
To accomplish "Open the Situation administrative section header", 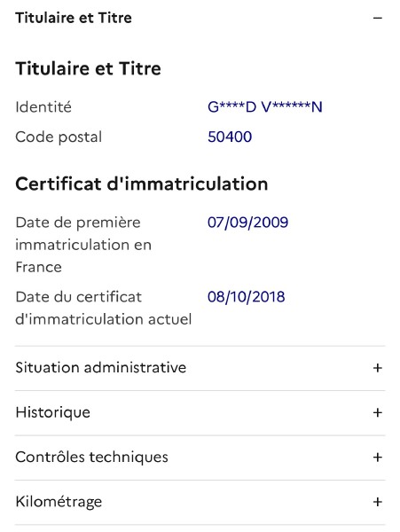I will 200,368.
